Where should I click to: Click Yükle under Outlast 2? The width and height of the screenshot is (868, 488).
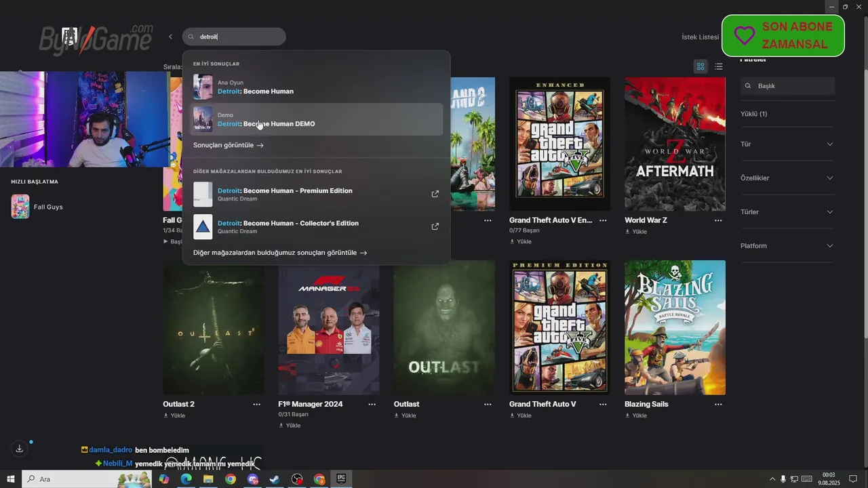click(174, 415)
